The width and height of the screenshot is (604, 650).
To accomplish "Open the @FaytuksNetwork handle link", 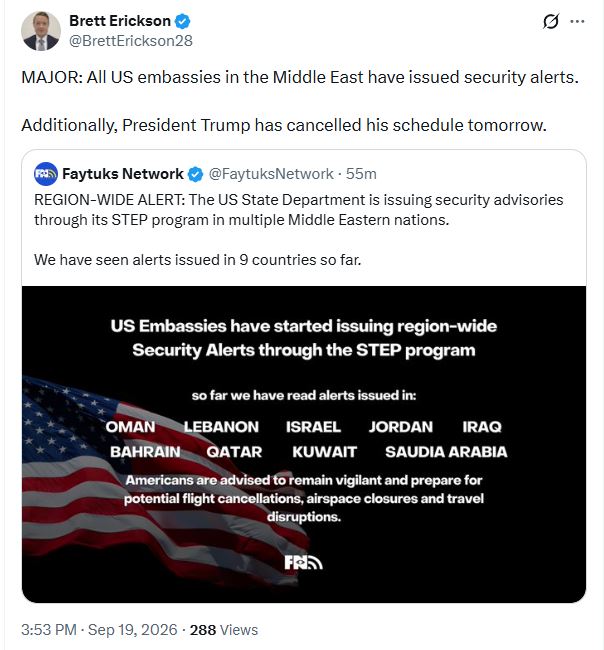I will (271, 174).
